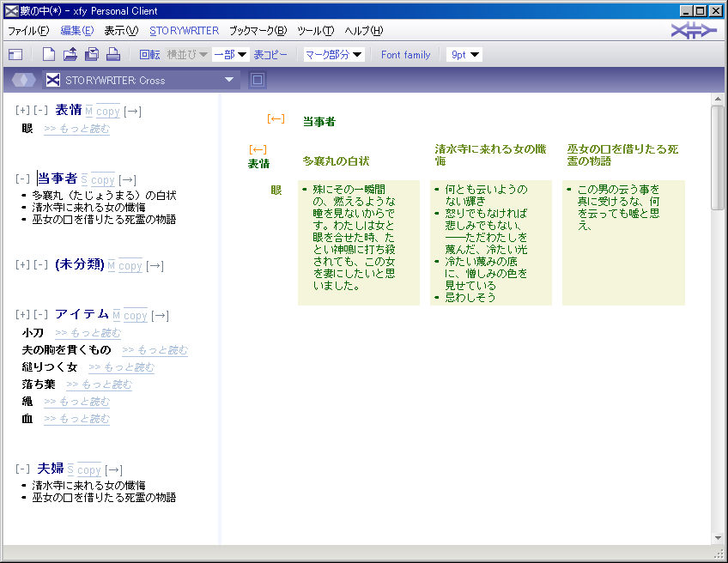This screenshot has height=563, width=728.
Task: Click もっと読む link next to 眼
Action: 76,129
